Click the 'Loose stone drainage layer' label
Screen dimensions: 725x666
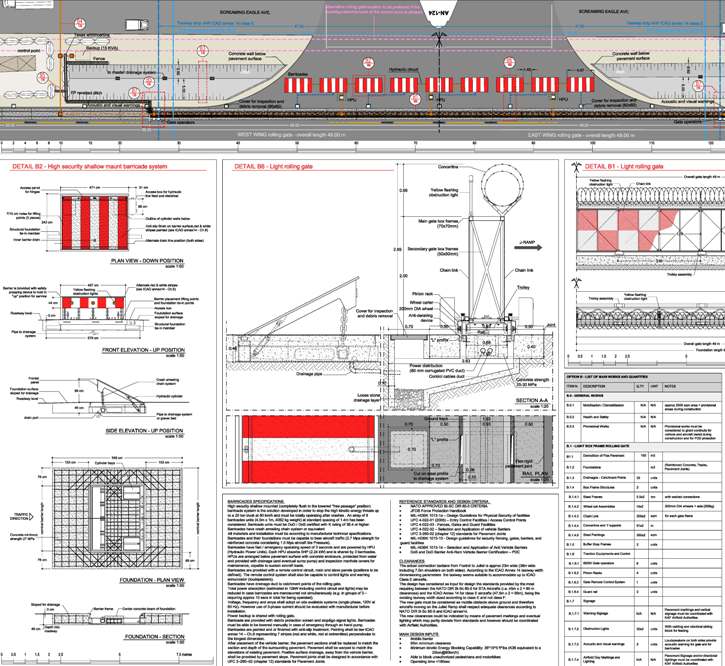[368, 398]
